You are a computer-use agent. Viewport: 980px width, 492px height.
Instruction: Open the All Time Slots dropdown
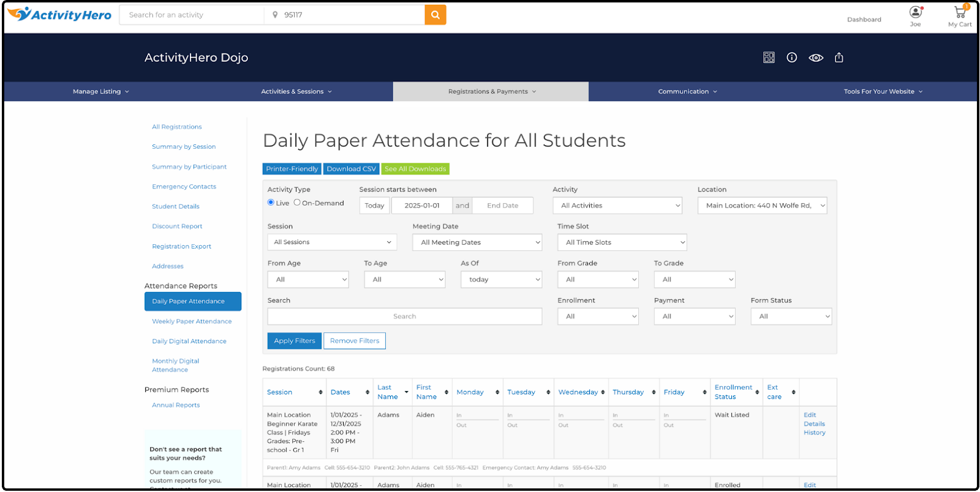tap(622, 242)
